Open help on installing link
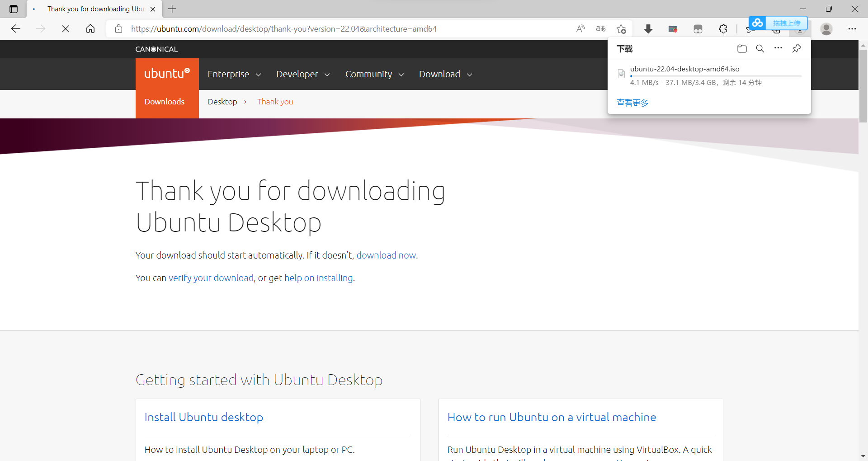868x461 pixels. coord(319,278)
